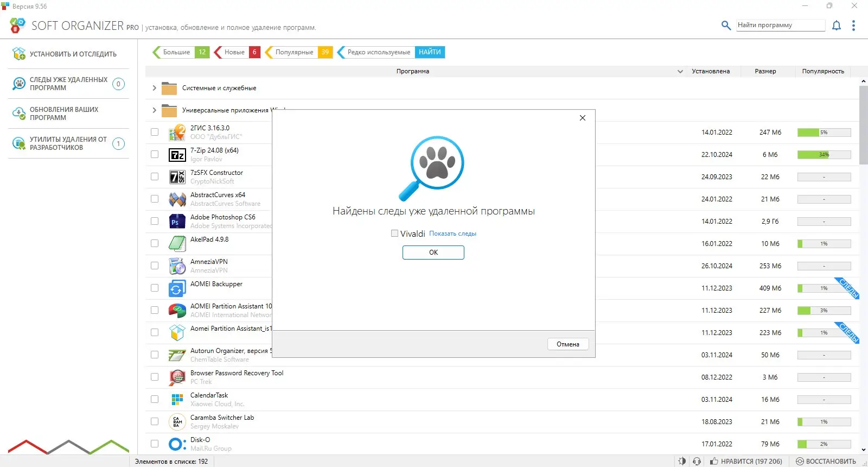
Task: Click the AkelPad notepad icon
Action: (177, 244)
